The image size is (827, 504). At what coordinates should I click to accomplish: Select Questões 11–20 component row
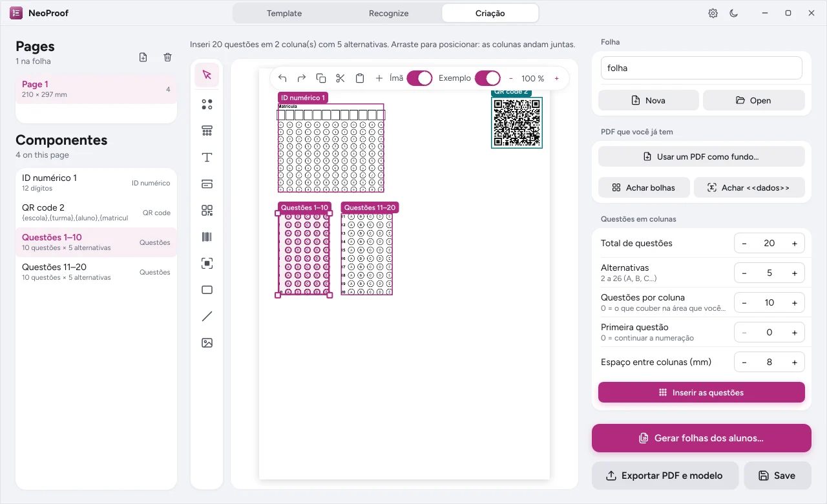96,272
